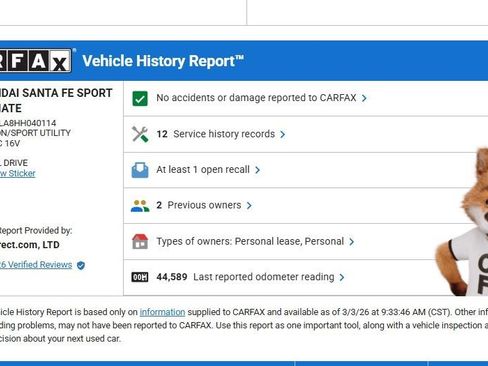Viewport: 488px width, 366px height.
Task: Open the Verified Reviews link
Action: (36, 265)
